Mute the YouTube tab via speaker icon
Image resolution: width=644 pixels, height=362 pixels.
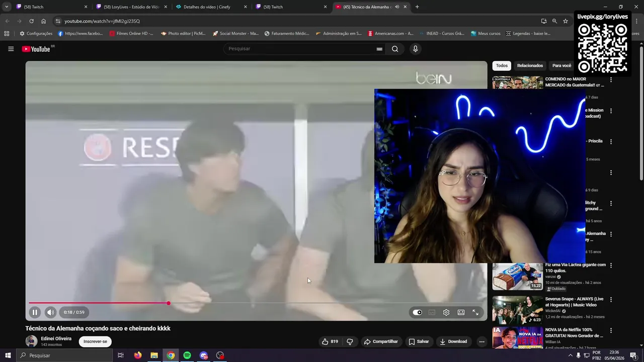(x=397, y=7)
